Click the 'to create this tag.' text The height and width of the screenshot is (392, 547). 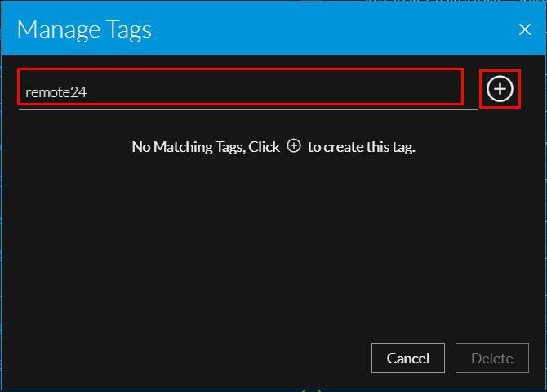(x=361, y=147)
